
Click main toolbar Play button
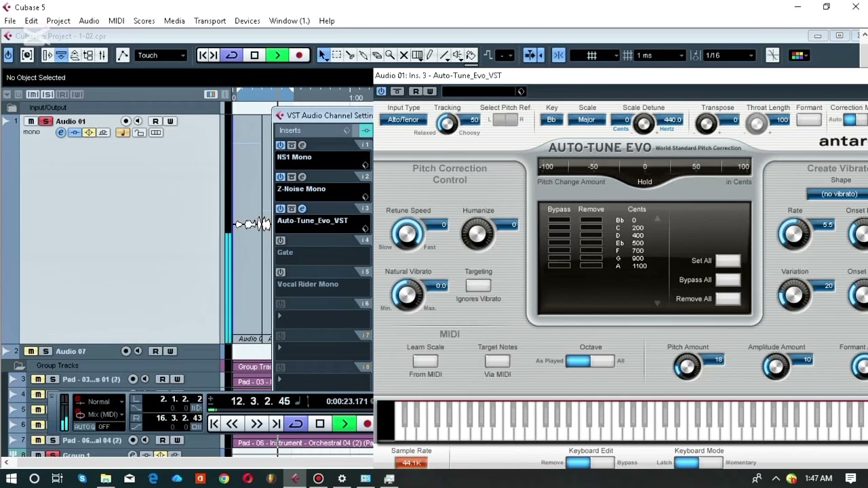pyautogui.click(x=277, y=56)
